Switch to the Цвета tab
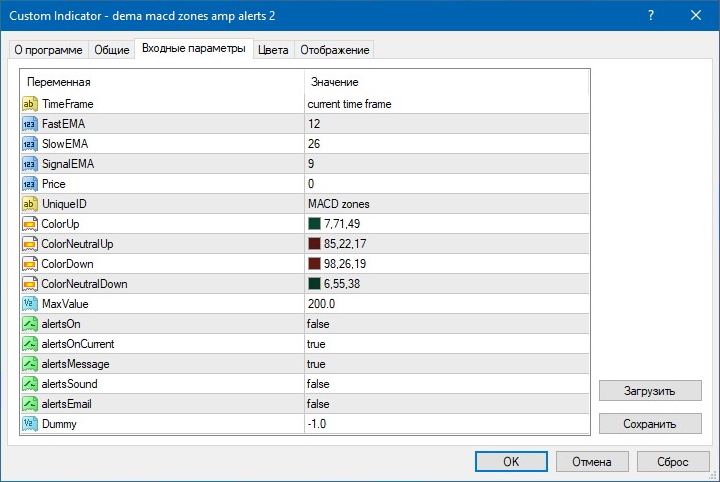 coord(273,50)
